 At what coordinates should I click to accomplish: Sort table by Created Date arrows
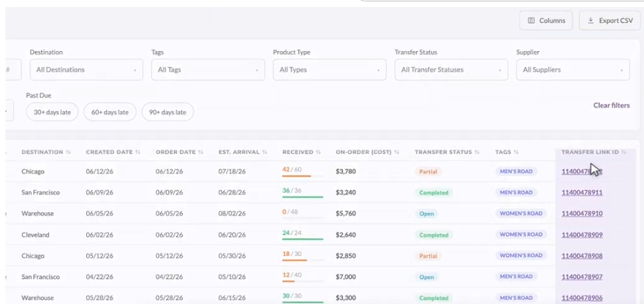pos(138,152)
